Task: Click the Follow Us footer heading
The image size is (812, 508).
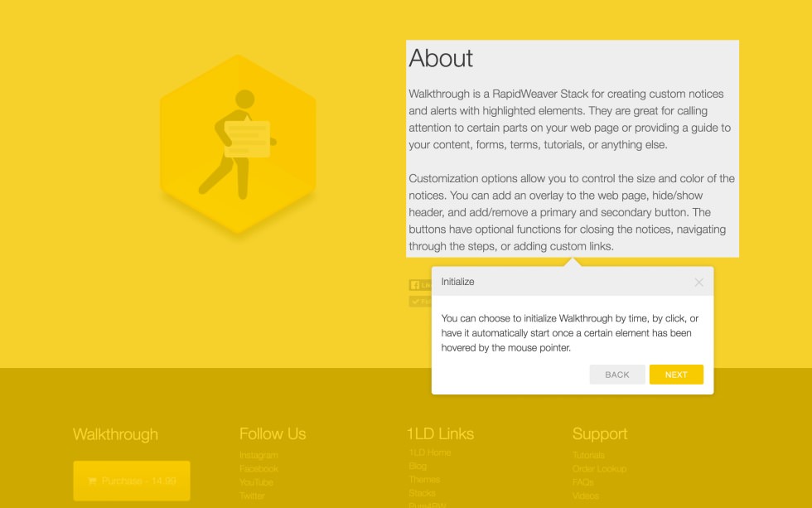Action: [273, 434]
